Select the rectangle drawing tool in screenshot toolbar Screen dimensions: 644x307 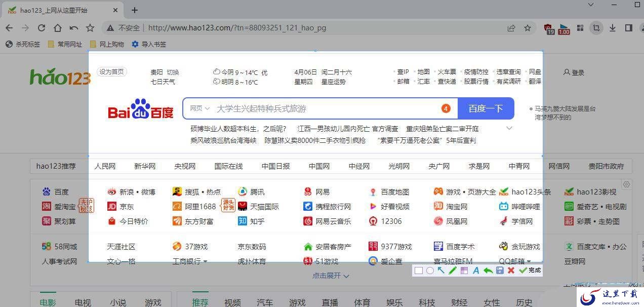pyautogui.click(x=418, y=271)
